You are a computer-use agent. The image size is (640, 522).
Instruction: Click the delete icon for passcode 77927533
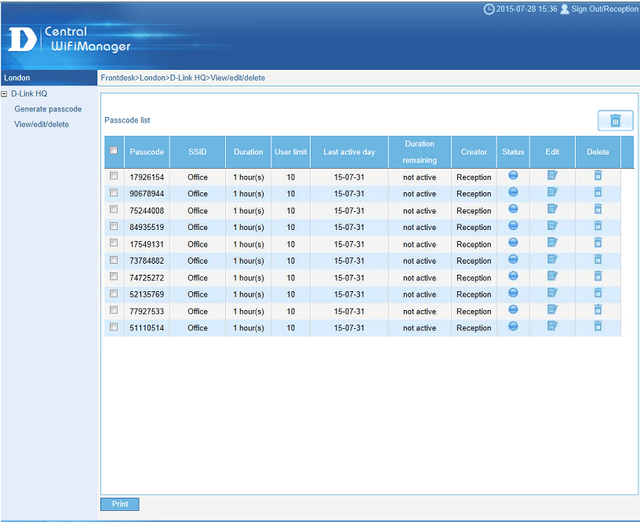[598, 310]
